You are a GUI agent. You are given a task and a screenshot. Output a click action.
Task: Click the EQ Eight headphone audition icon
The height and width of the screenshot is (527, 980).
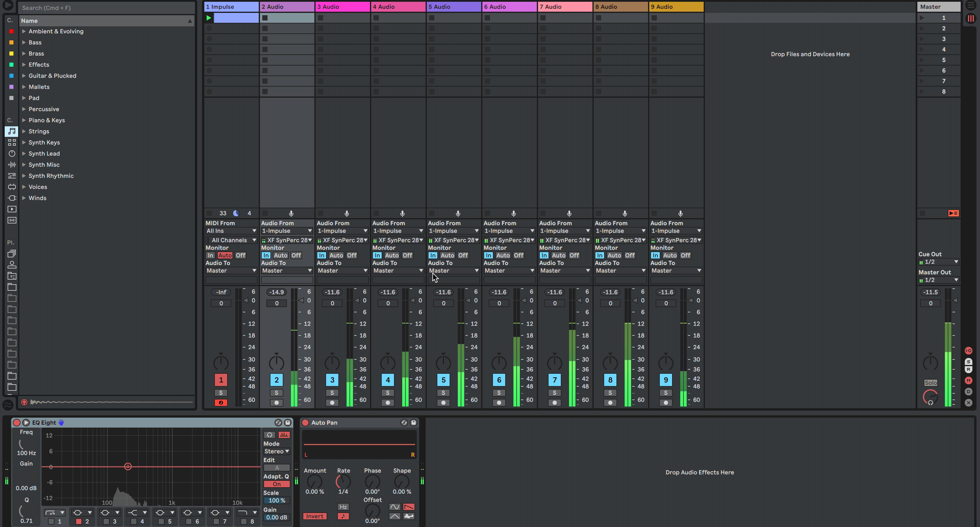click(269, 435)
